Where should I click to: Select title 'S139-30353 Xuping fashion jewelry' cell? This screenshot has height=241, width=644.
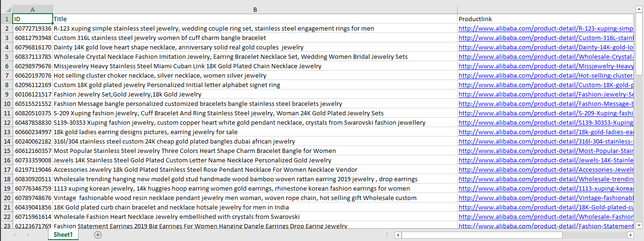[x=255, y=122]
